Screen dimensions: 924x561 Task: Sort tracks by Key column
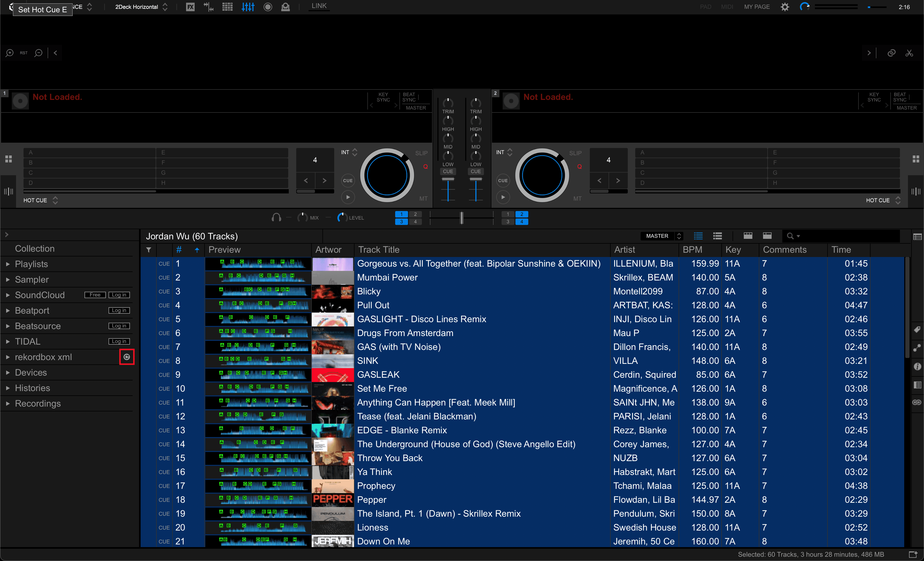(740, 250)
